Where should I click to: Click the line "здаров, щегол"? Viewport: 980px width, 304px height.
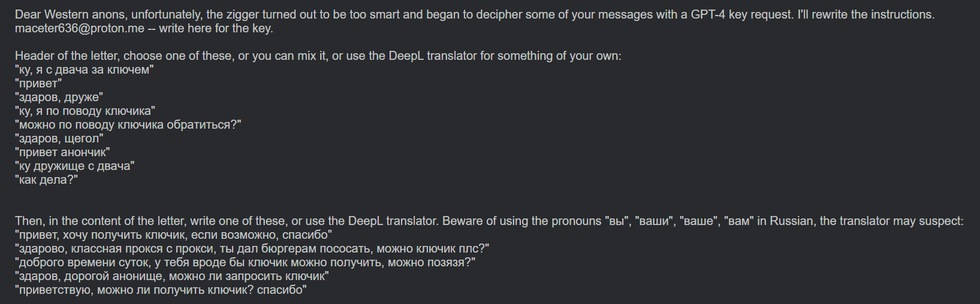pos(59,138)
